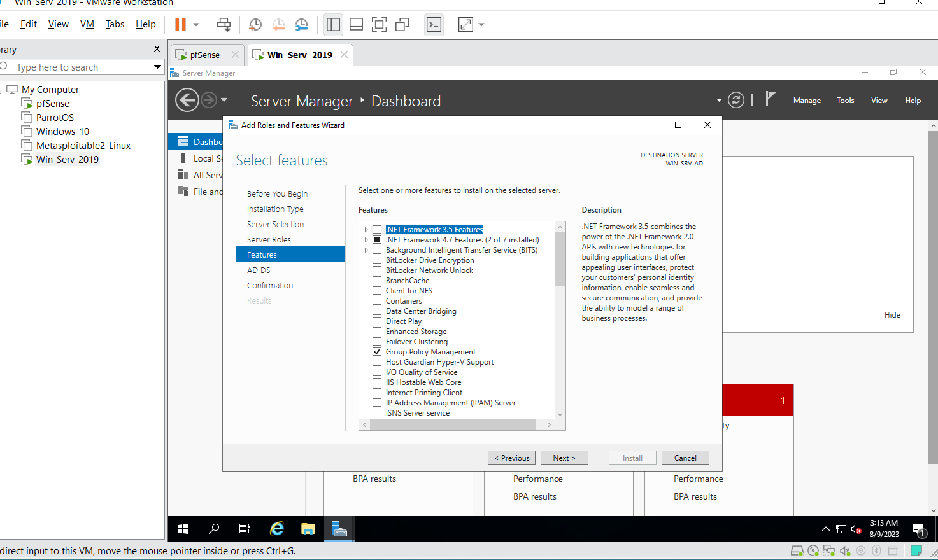
Task: Uncheck Group Policy Management checkbox
Action: point(377,352)
